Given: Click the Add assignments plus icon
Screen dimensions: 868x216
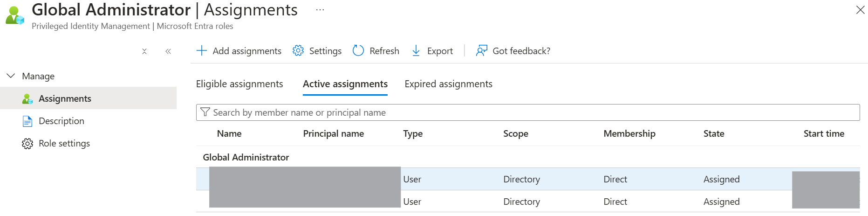Looking at the screenshot, I should [x=202, y=50].
